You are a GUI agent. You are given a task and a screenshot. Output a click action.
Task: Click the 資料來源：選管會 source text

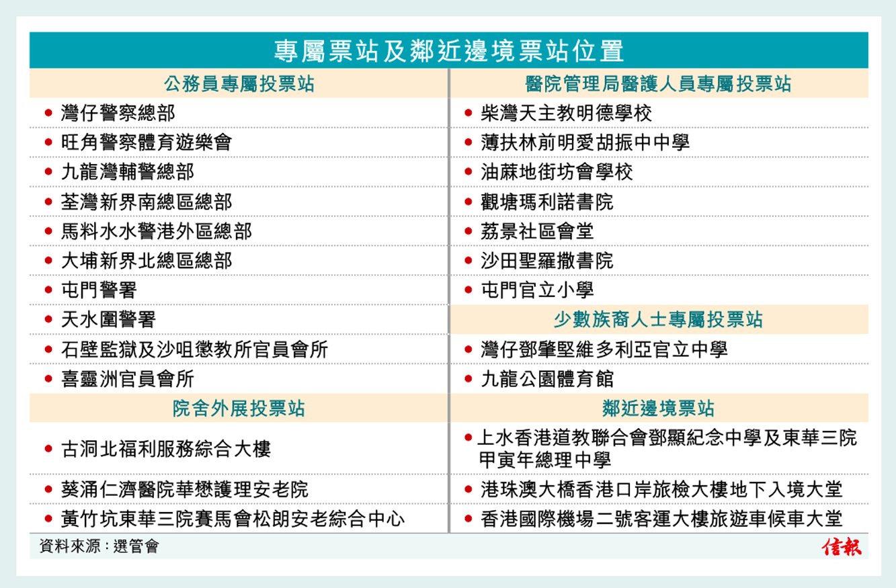[x=99, y=547]
